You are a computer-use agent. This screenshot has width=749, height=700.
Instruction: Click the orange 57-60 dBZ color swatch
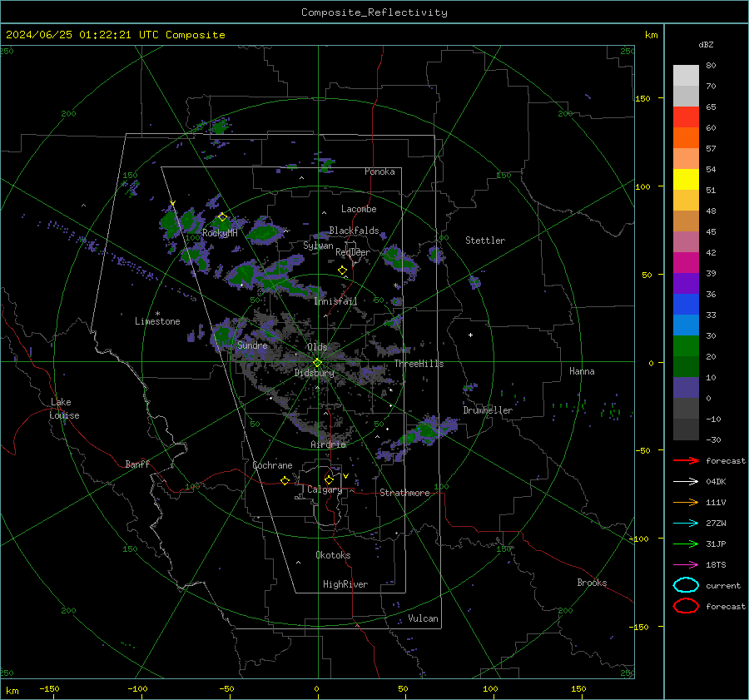[x=686, y=138]
